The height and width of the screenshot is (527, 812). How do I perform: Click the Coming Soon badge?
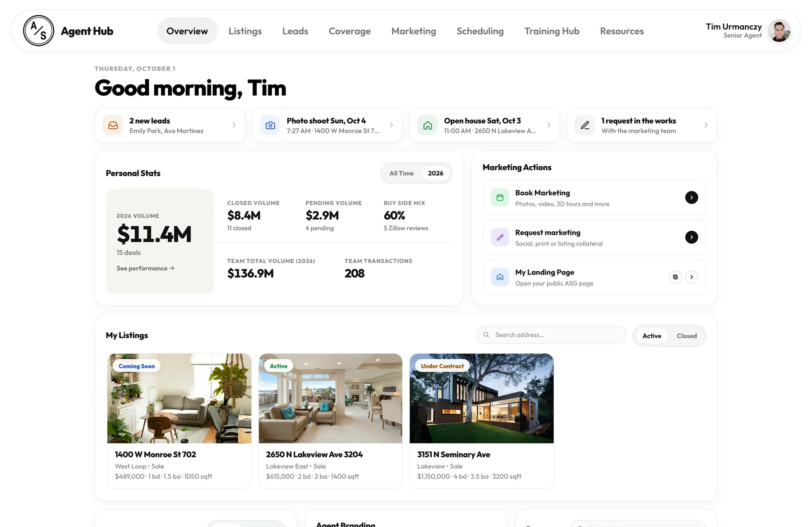[137, 366]
